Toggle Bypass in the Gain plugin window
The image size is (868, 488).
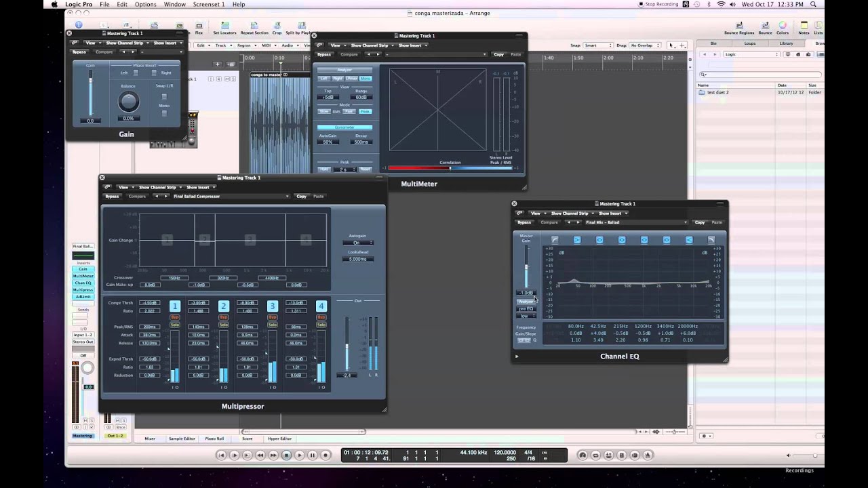(x=79, y=52)
